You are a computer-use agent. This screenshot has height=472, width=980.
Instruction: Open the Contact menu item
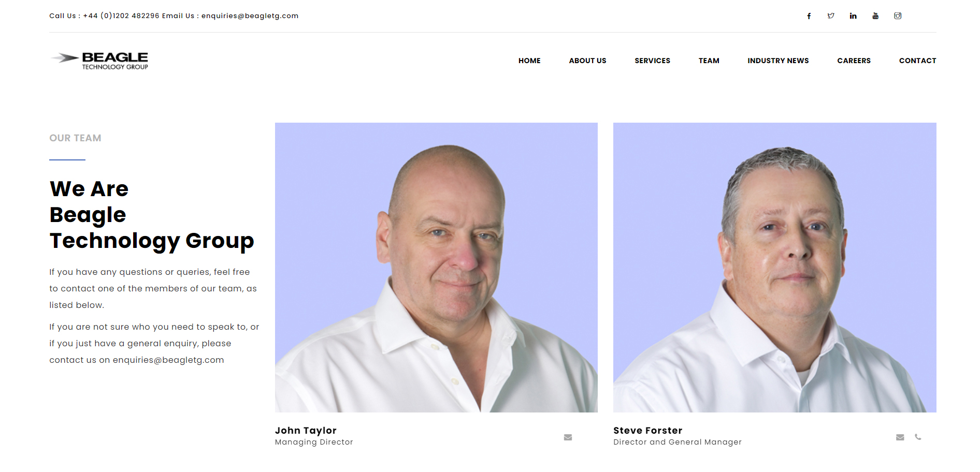coord(917,61)
